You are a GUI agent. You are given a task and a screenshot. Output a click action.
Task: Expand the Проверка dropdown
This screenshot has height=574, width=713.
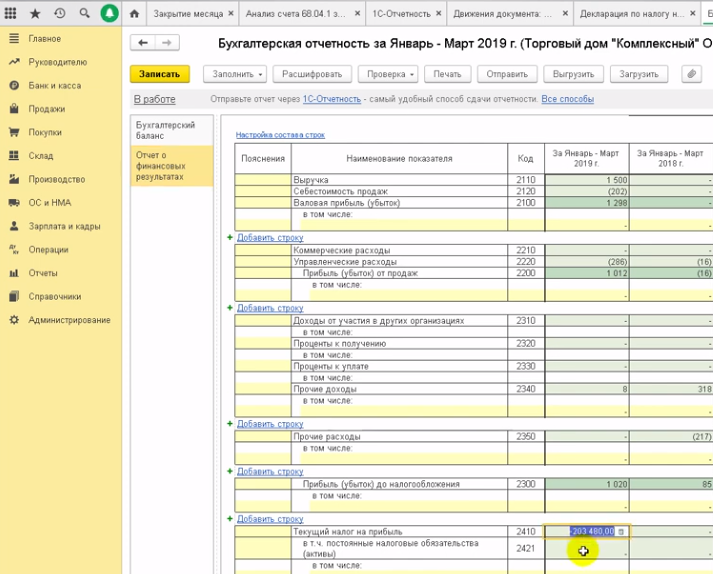click(387, 74)
